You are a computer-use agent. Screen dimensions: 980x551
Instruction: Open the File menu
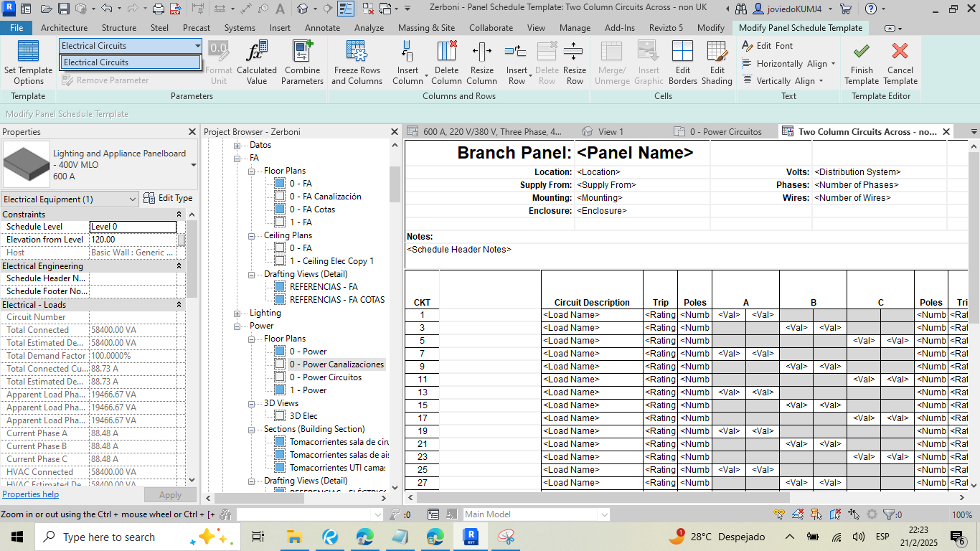[x=17, y=28]
